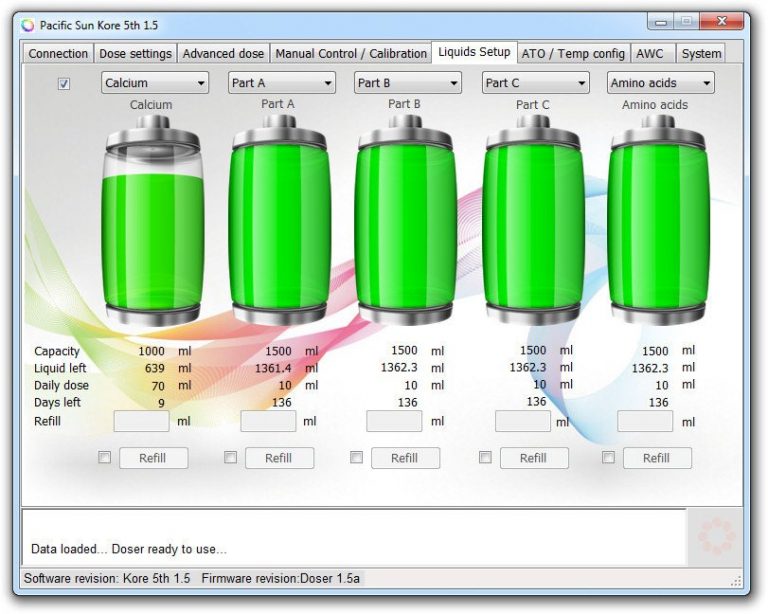Viewport: 768px width, 614px height.
Task: Expand the Part B liquid dropdown
Action: (408, 83)
